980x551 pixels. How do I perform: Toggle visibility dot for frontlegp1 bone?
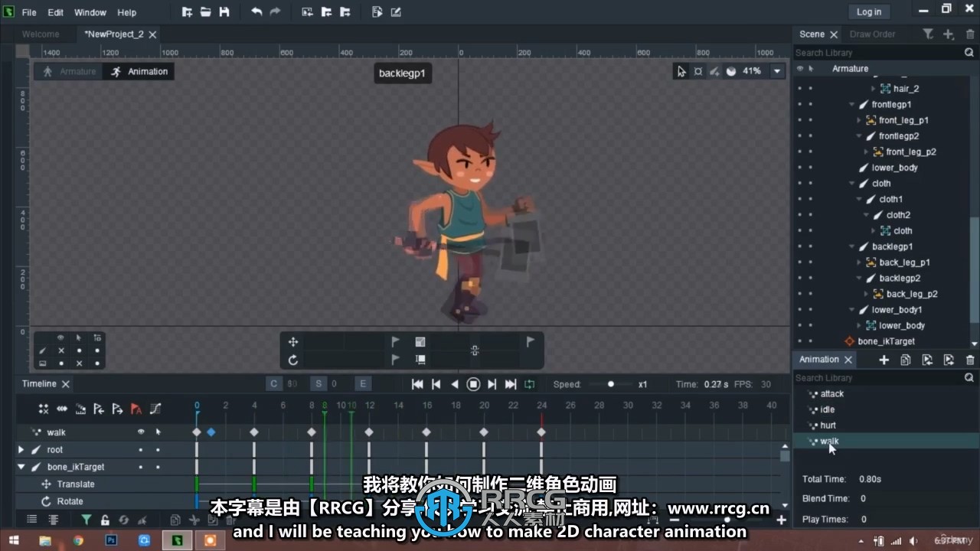coord(800,104)
